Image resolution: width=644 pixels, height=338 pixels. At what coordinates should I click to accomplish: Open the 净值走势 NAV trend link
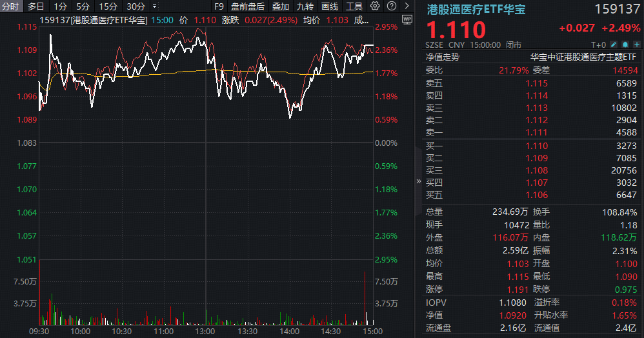tap(443, 57)
